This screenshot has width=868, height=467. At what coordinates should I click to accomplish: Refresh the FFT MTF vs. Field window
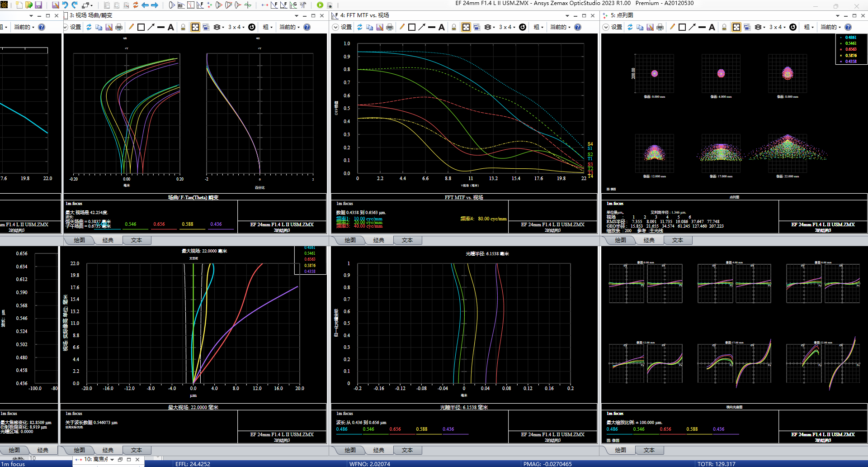tap(360, 27)
